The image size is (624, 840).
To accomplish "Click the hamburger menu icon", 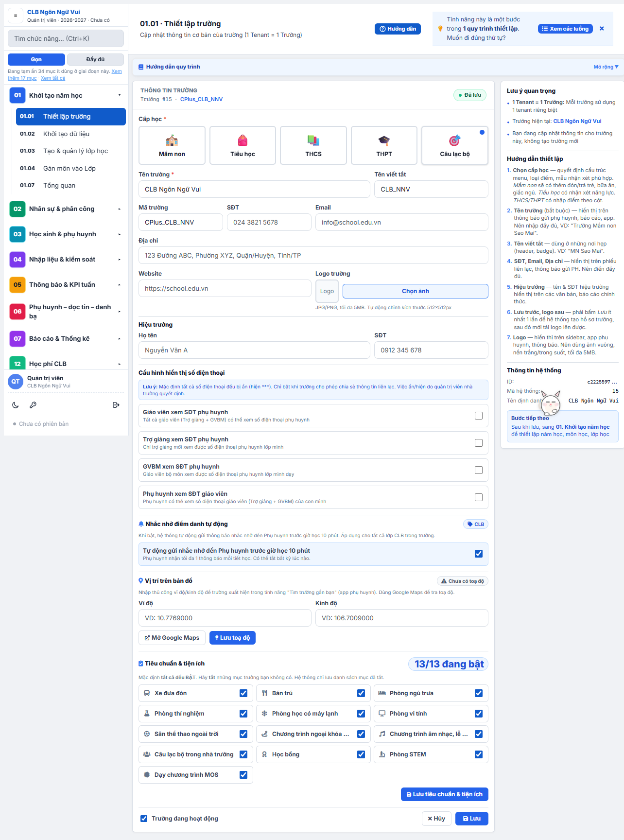I will tap(16, 16).
